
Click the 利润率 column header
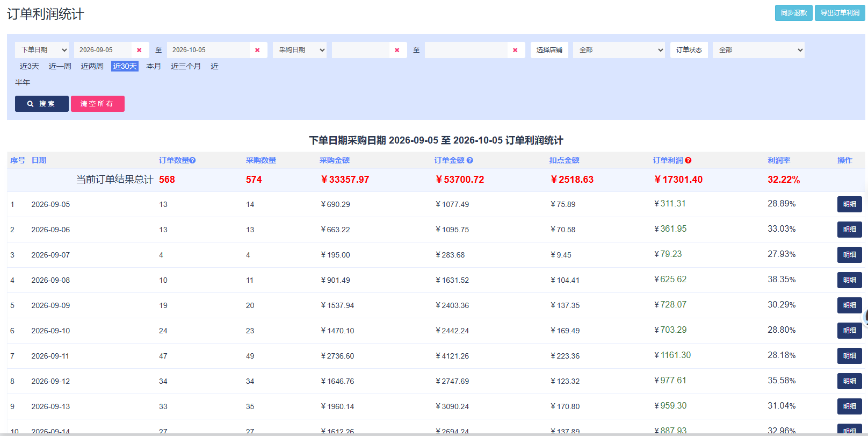click(779, 160)
